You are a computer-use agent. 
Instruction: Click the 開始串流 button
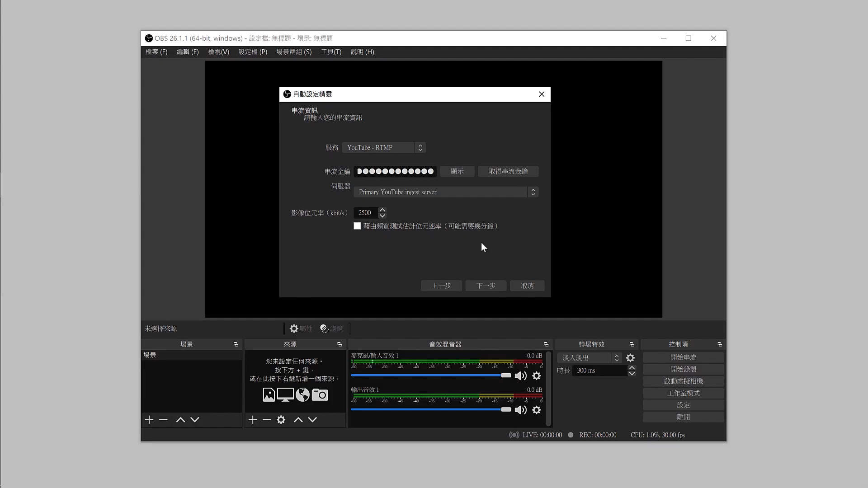click(683, 357)
